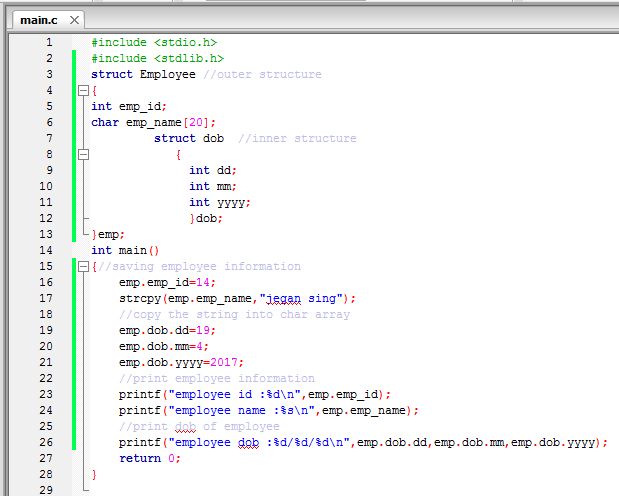Click the 'emp.dob.dd=19;' statement
The image size is (619, 496).
(167, 331)
